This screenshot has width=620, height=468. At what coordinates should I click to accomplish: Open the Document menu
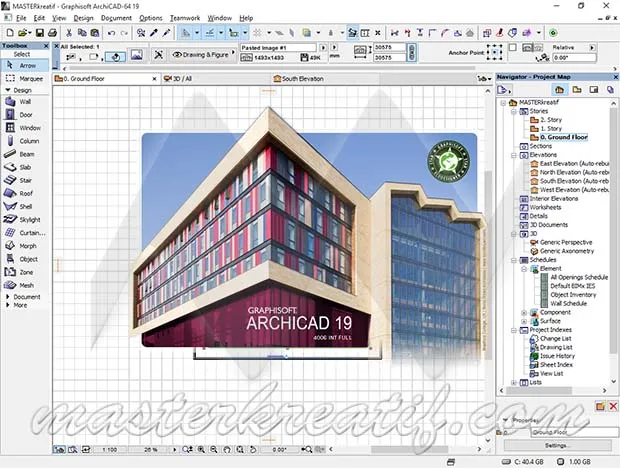click(x=116, y=18)
